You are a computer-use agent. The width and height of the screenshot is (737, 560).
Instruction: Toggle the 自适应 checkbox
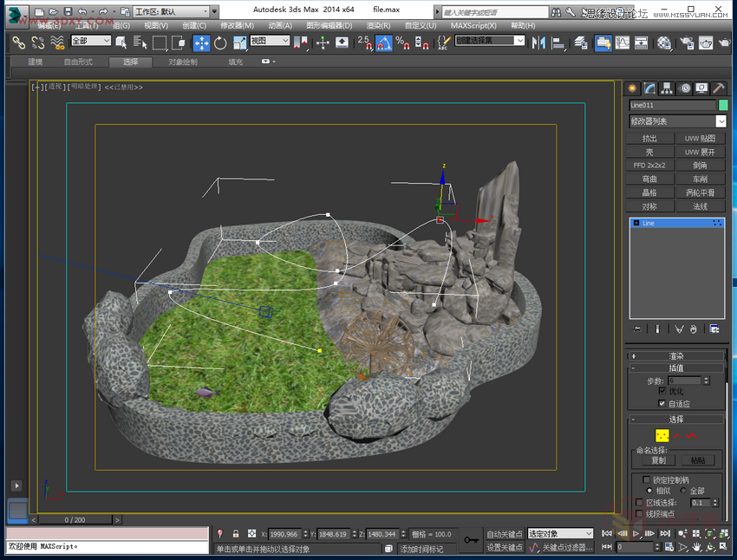pyautogui.click(x=663, y=404)
